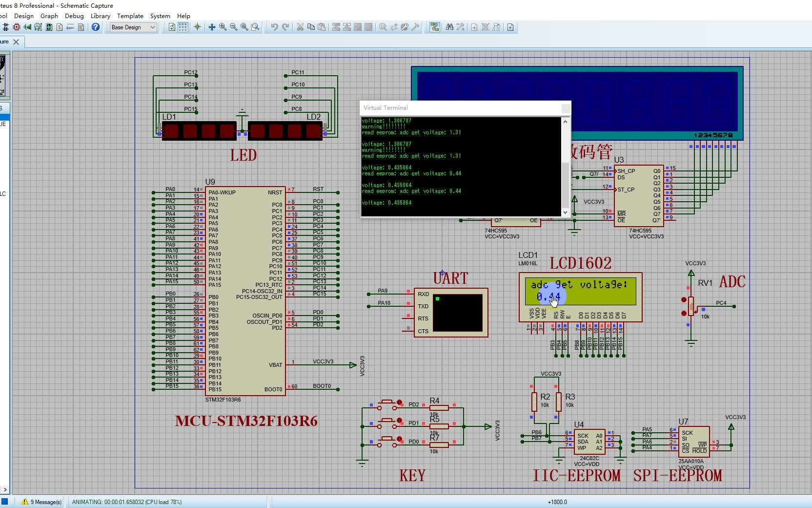Image resolution: width=812 pixels, height=508 pixels.
Task: Select the 24C02C EEPROM label
Action: 589,458
